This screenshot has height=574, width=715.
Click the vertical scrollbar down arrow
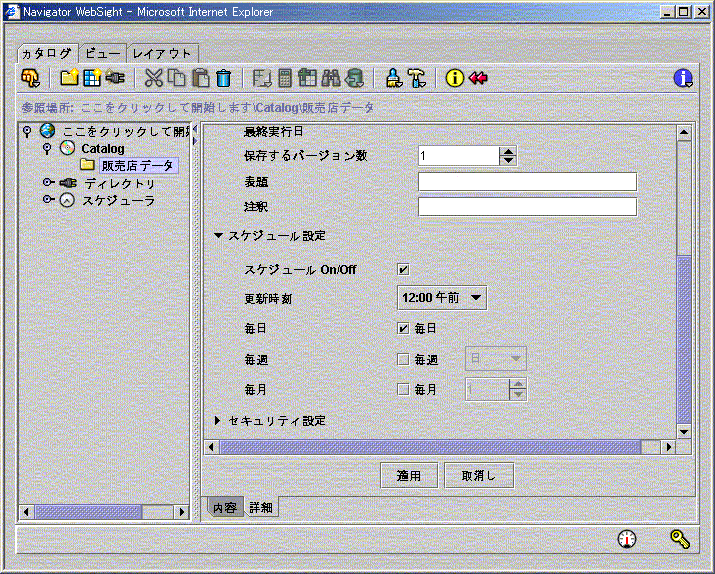(x=684, y=431)
